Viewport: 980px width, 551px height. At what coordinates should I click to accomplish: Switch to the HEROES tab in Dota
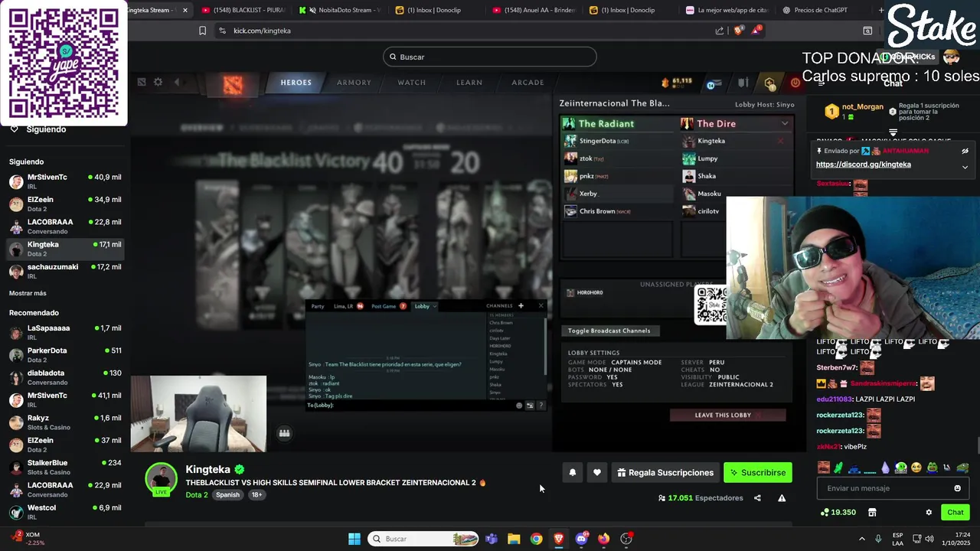pyautogui.click(x=296, y=83)
